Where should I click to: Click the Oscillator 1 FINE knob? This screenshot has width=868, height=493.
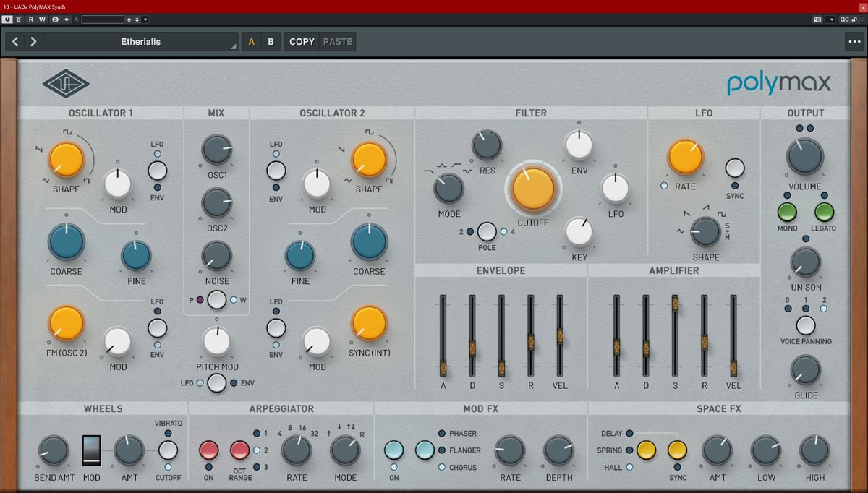click(x=136, y=256)
